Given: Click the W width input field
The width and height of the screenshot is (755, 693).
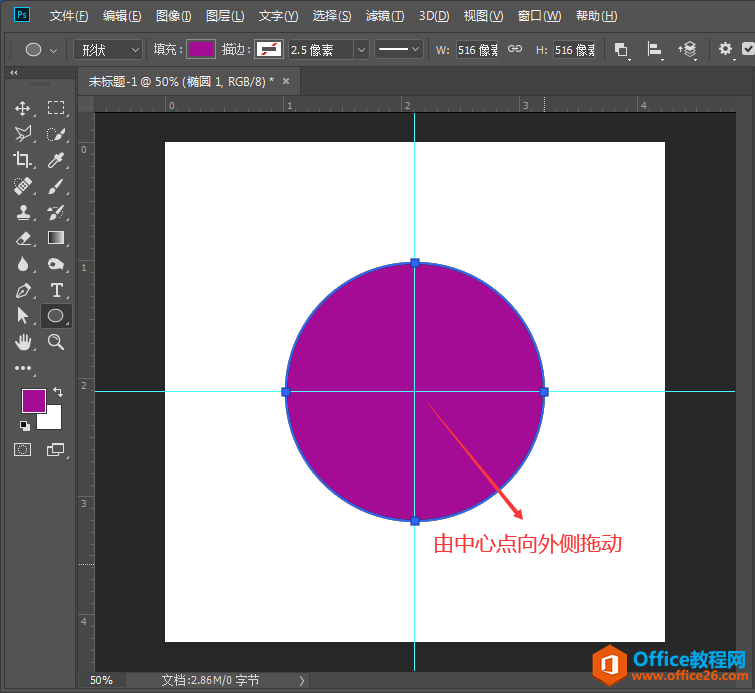Looking at the screenshot, I should point(477,50).
